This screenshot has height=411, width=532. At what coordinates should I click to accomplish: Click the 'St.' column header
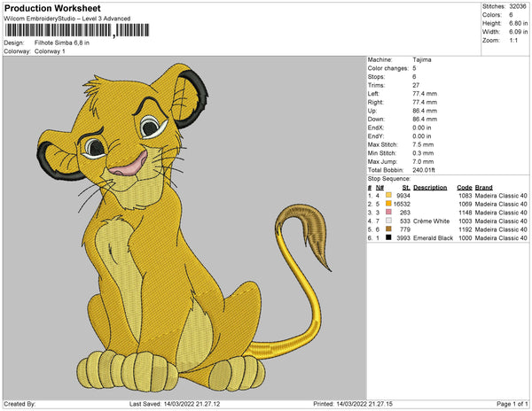(x=406, y=188)
